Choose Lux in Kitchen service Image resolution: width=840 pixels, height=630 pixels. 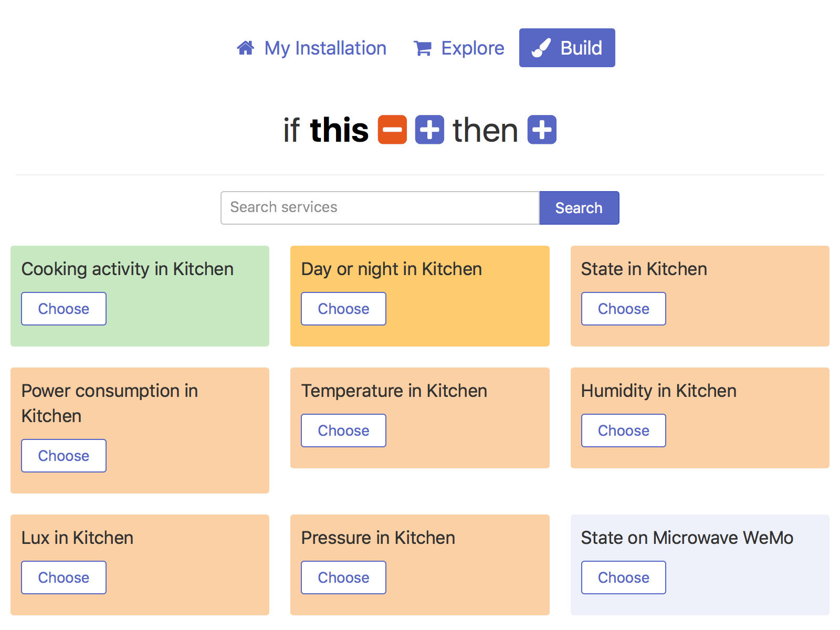(x=64, y=577)
